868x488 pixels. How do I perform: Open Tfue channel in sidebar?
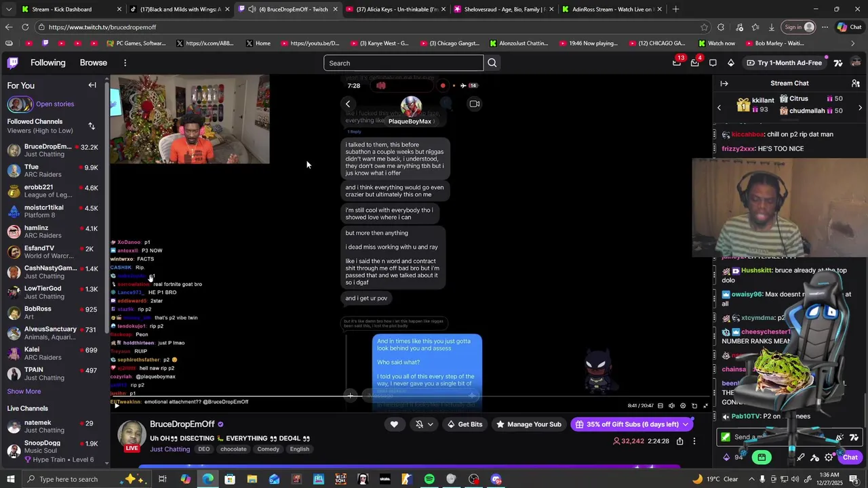point(53,170)
